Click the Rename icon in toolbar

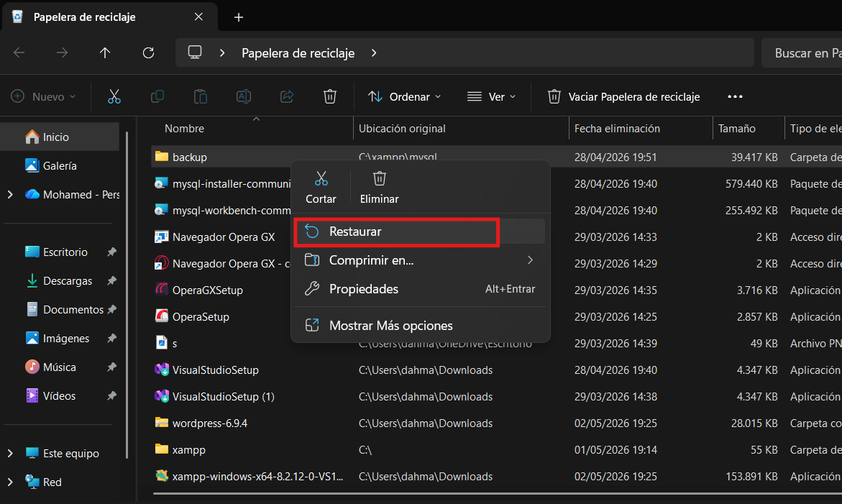tap(244, 96)
